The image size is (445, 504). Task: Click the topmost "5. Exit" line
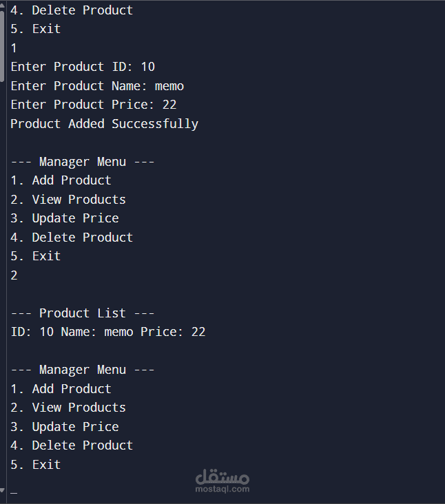click(x=36, y=29)
